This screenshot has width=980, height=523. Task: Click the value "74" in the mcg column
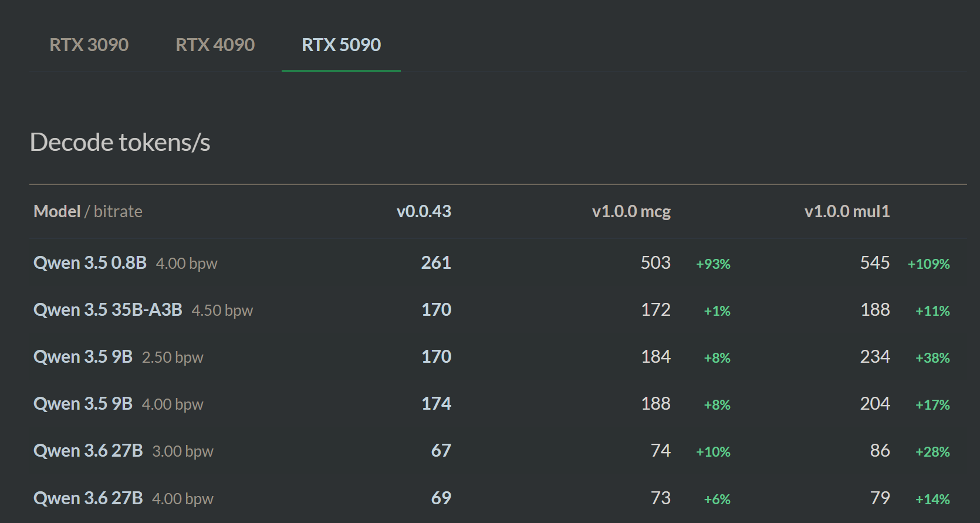(661, 451)
